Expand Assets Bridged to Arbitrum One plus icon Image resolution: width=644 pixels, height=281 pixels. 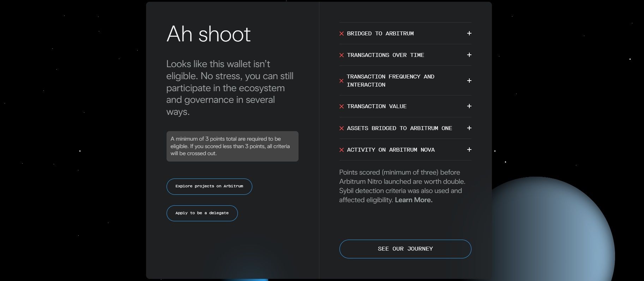click(469, 128)
